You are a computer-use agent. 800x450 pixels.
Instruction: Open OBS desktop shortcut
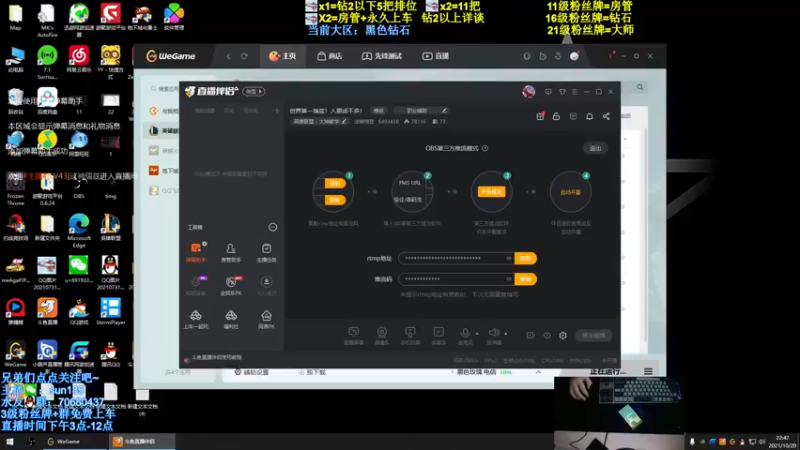pos(79,186)
